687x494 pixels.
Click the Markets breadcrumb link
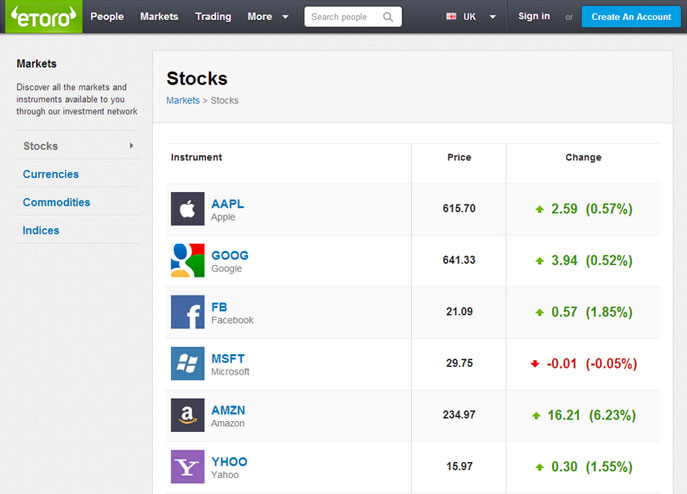coord(183,100)
